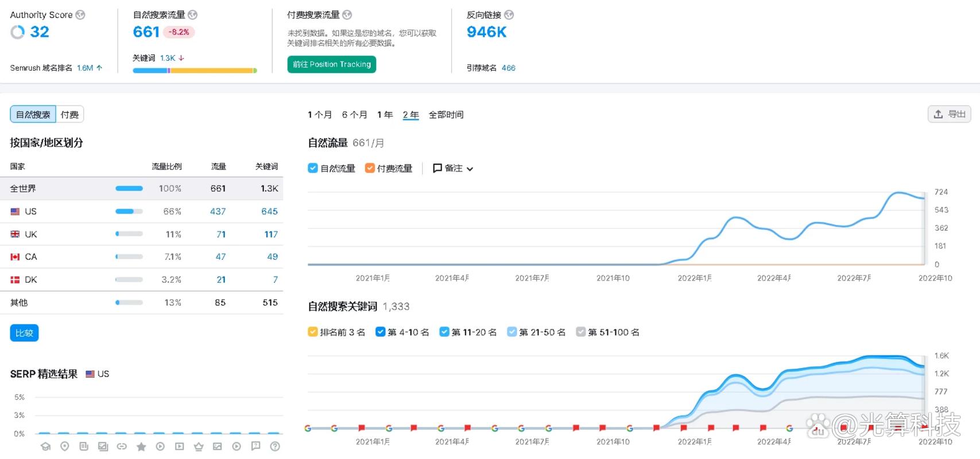The height and width of the screenshot is (459, 980).
Task: Select the 1 个月 time range
Action: (320, 115)
